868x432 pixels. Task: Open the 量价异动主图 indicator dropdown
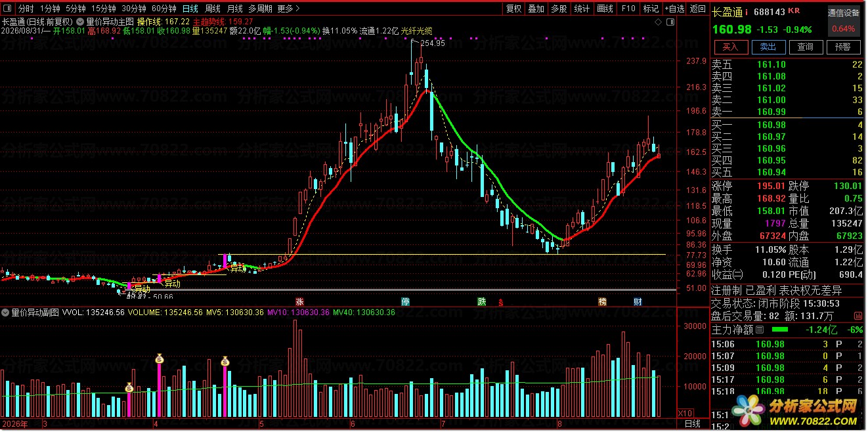81,21
